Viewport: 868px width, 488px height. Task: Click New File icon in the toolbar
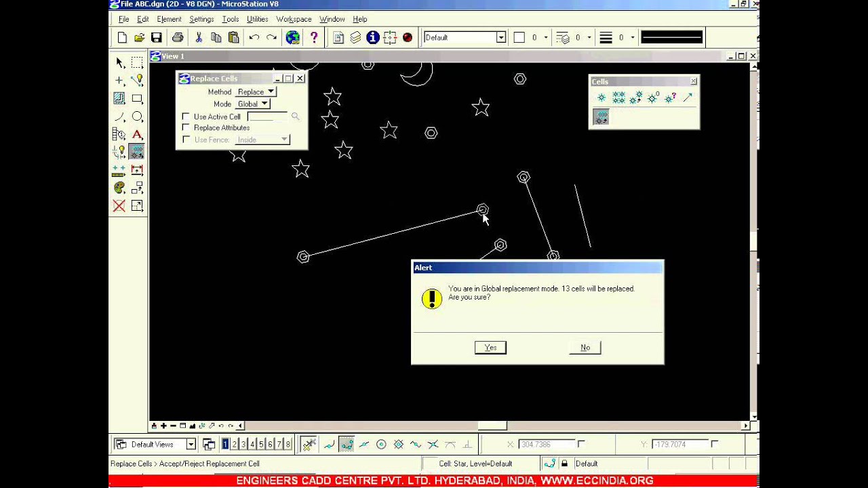[122, 37]
